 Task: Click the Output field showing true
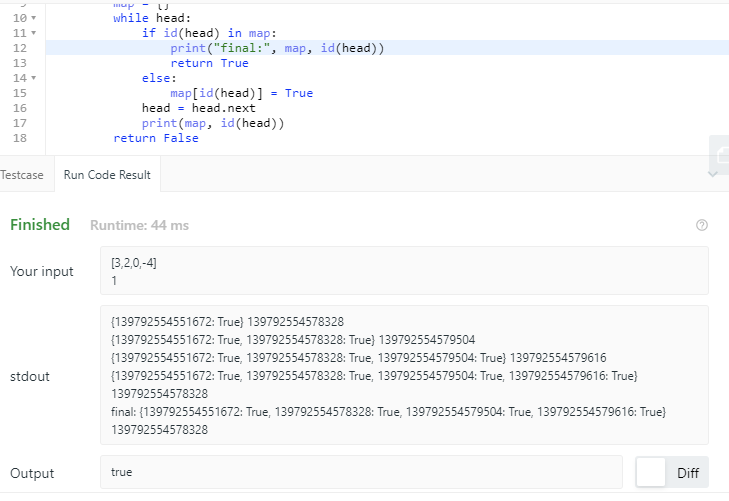point(361,472)
